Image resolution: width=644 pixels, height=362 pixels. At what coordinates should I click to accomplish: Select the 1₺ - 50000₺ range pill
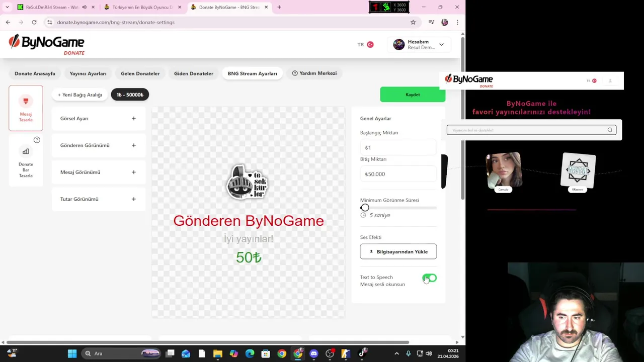point(130,95)
